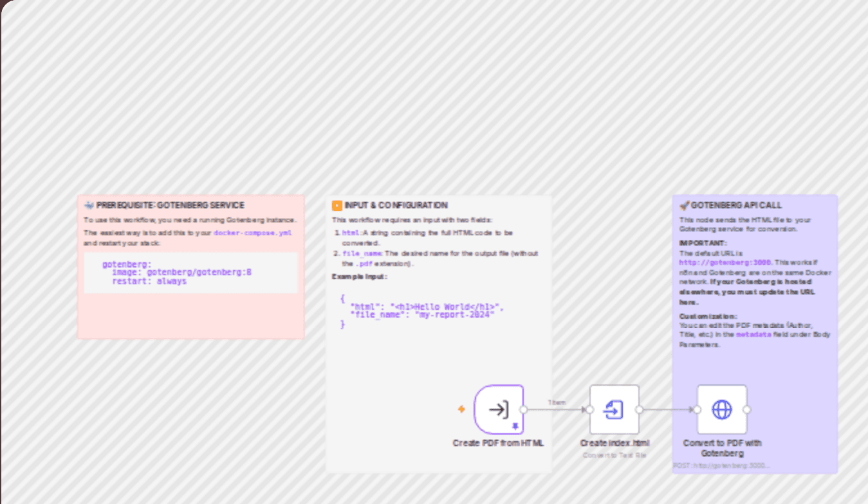Click output handle of Create PDF from HTML

coord(524,410)
